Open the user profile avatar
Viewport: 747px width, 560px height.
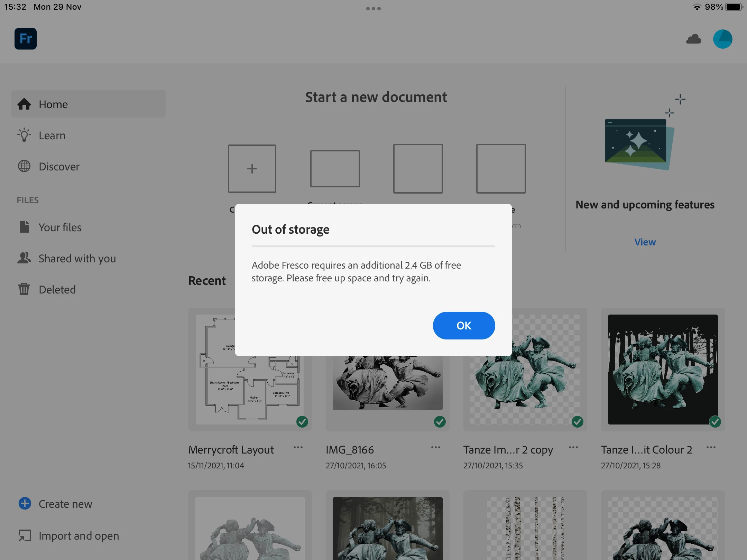point(722,39)
